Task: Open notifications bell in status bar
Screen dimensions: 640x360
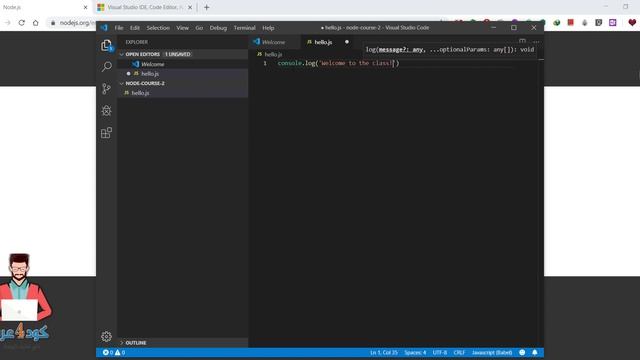Action: 535,353
